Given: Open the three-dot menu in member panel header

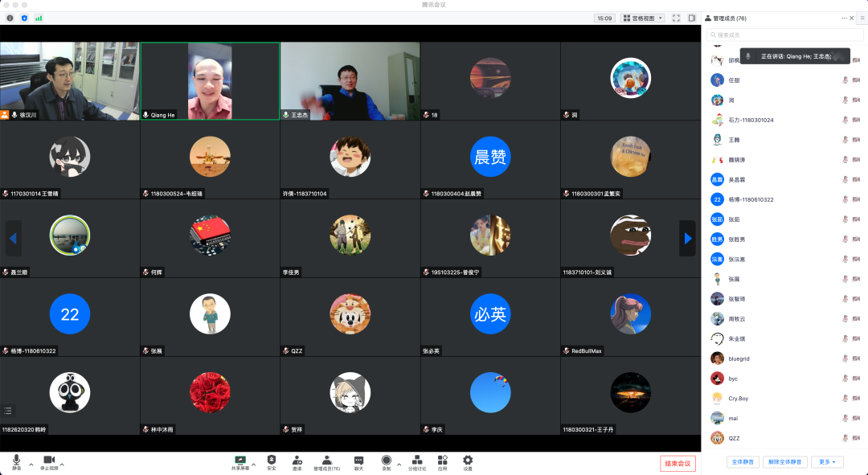Looking at the screenshot, I should tap(845, 18).
